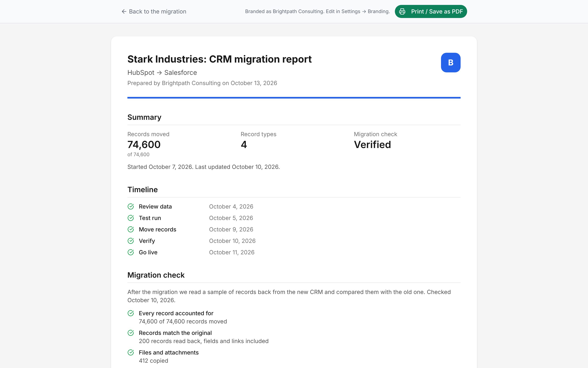
Task: Click checkmark beside Records match the original
Action: 131,333
